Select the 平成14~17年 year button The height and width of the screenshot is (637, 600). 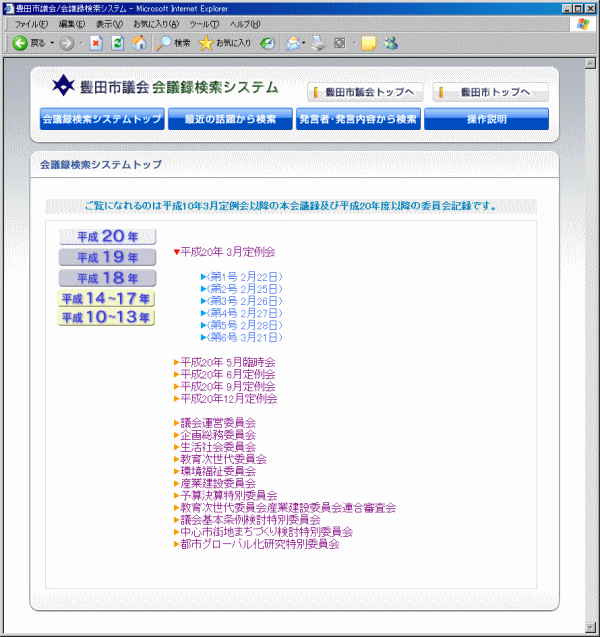pyautogui.click(x=106, y=299)
